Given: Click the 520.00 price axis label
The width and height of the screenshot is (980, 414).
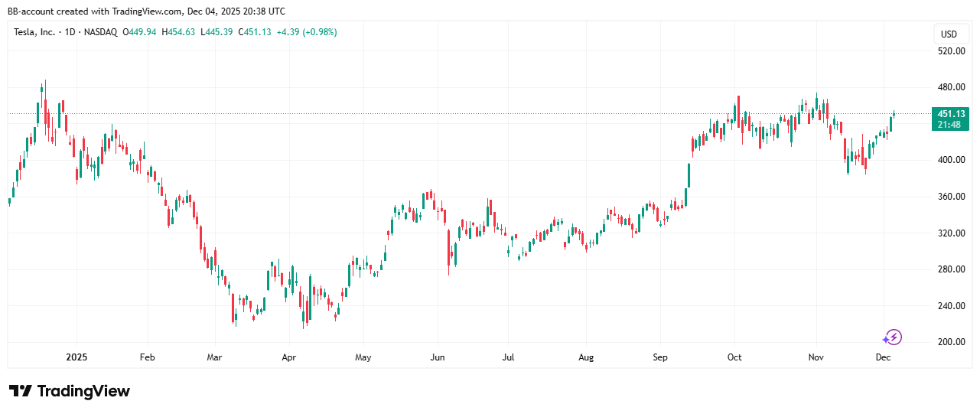Looking at the screenshot, I should [952, 51].
